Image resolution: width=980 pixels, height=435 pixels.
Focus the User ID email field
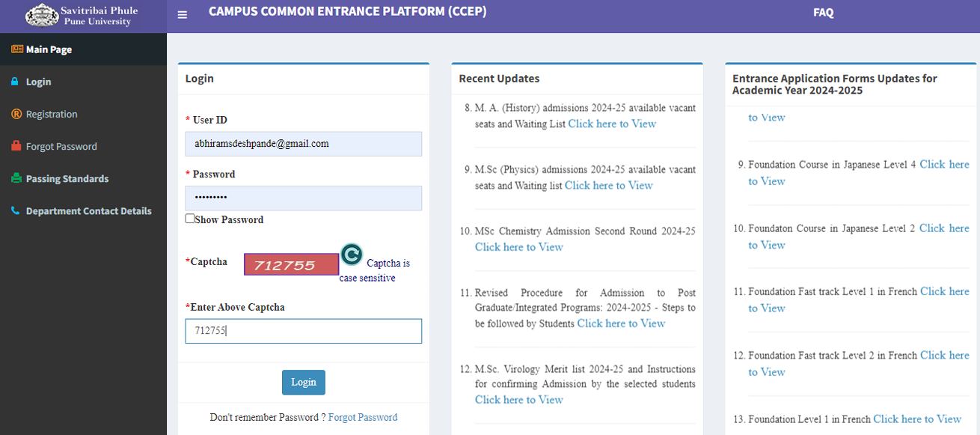pyautogui.click(x=304, y=144)
